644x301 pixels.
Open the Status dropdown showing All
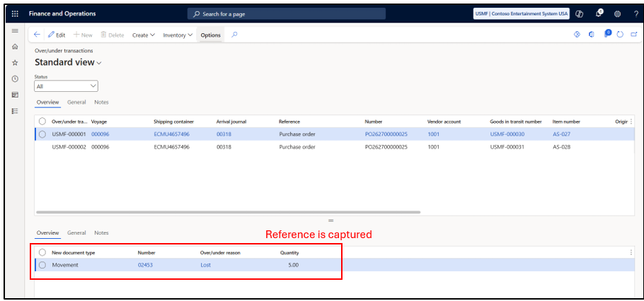tap(66, 86)
